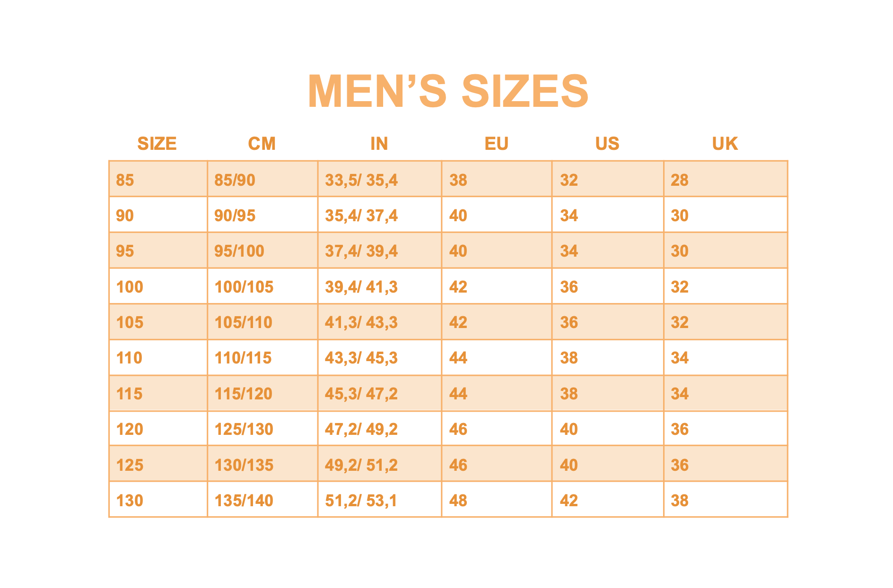Click the EU column header
This screenshot has width=893, height=588.
tap(496, 144)
